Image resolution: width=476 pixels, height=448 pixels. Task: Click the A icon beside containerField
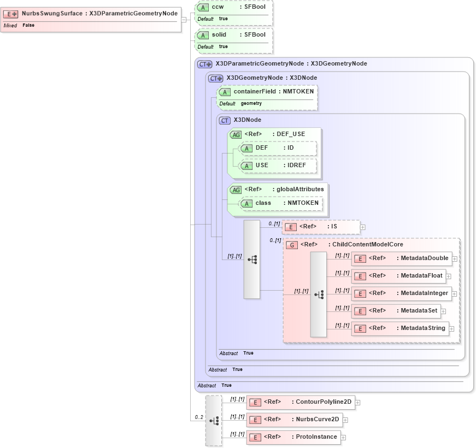point(225,92)
